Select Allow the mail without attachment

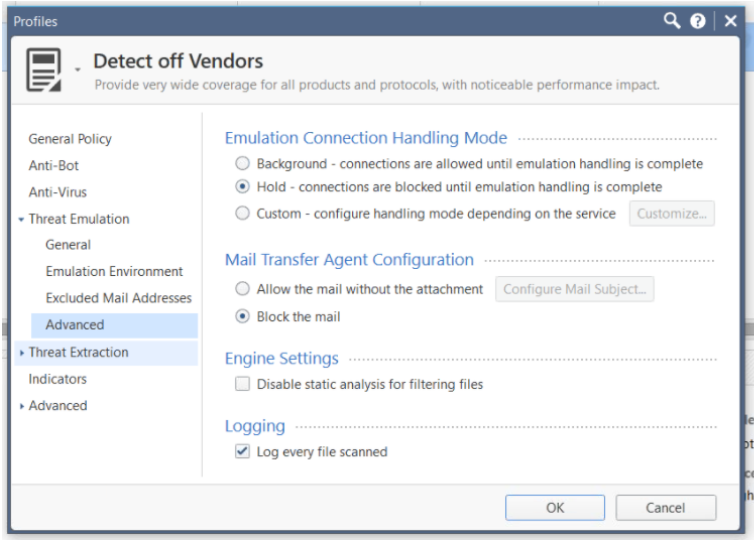[242, 289]
